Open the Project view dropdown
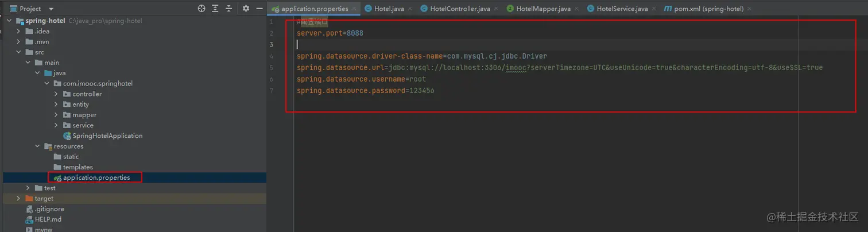The width and height of the screenshot is (868, 232). (51, 9)
